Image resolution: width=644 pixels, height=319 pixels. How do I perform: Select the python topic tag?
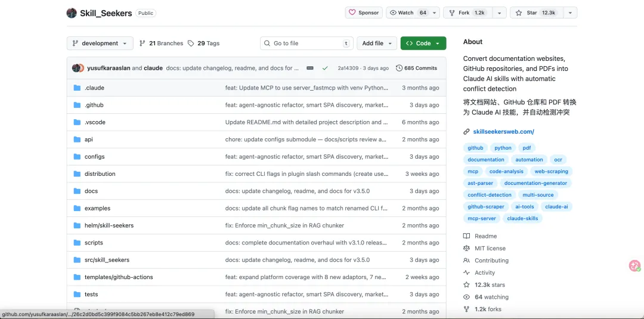(x=503, y=148)
